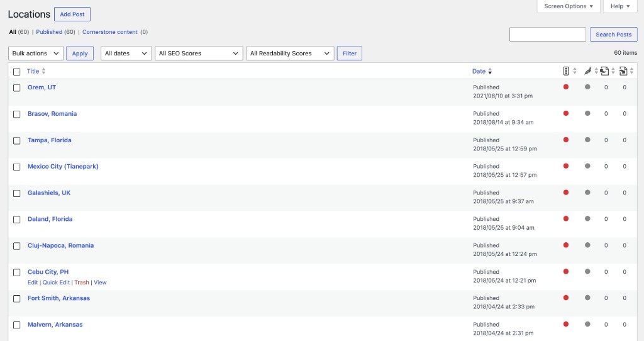Toggle sort arrows beside incoming links column

click(631, 71)
